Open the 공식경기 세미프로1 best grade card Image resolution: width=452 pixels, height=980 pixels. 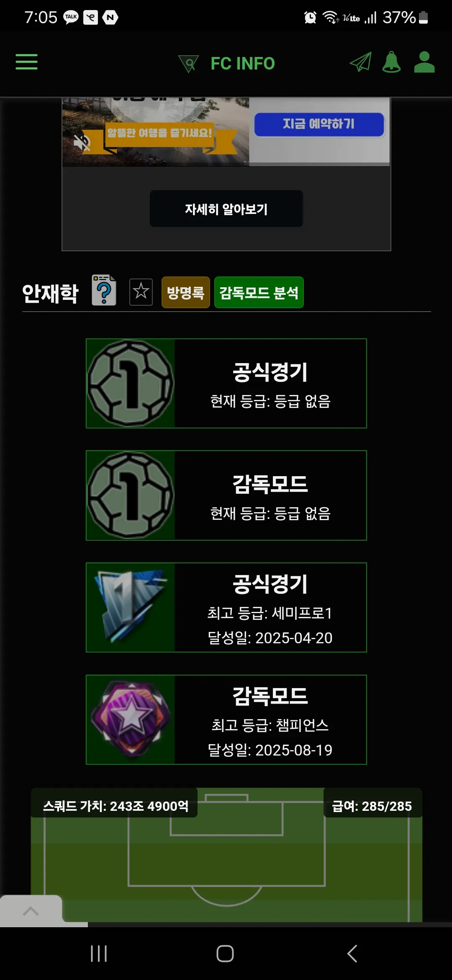pyautogui.click(x=226, y=607)
